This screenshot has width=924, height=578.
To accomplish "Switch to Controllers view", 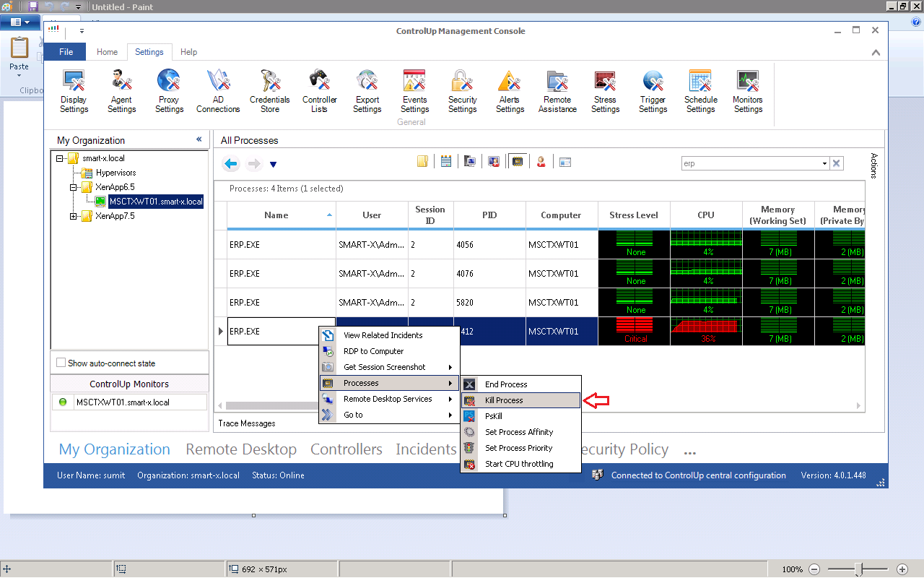I will tap(346, 449).
